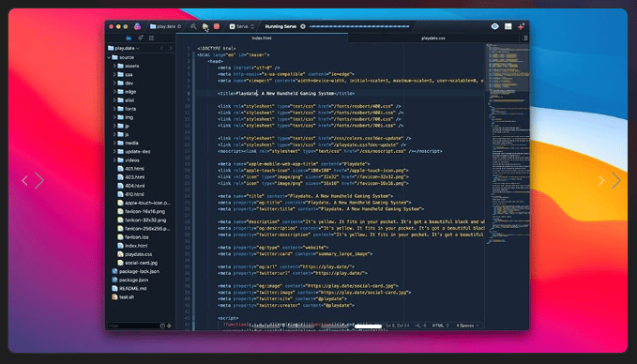The width and height of the screenshot is (637, 364).
Task: Switch to the playdate.css editor tab
Action: (x=433, y=38)
